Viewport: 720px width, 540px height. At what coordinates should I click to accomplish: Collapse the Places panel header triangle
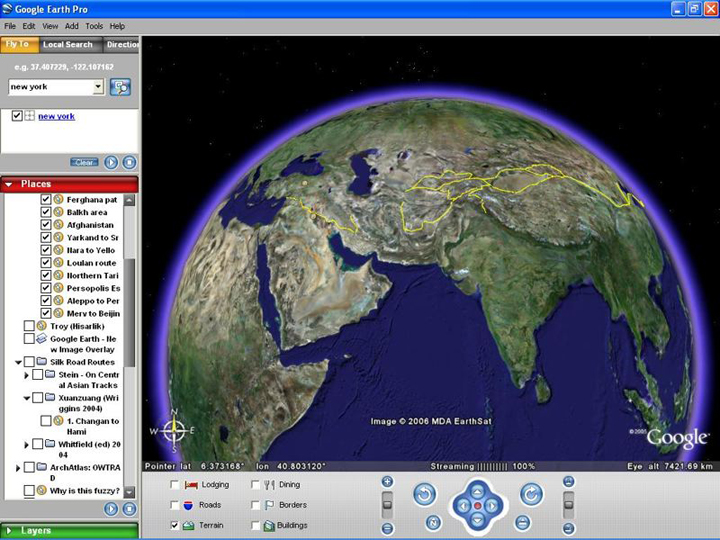(x=9, y=184)
